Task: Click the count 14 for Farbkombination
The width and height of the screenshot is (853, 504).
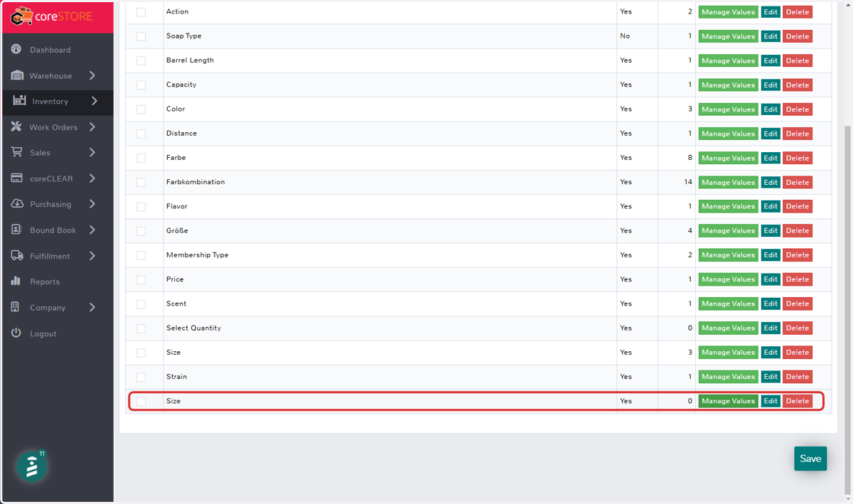Action: [x=688, y=182]
